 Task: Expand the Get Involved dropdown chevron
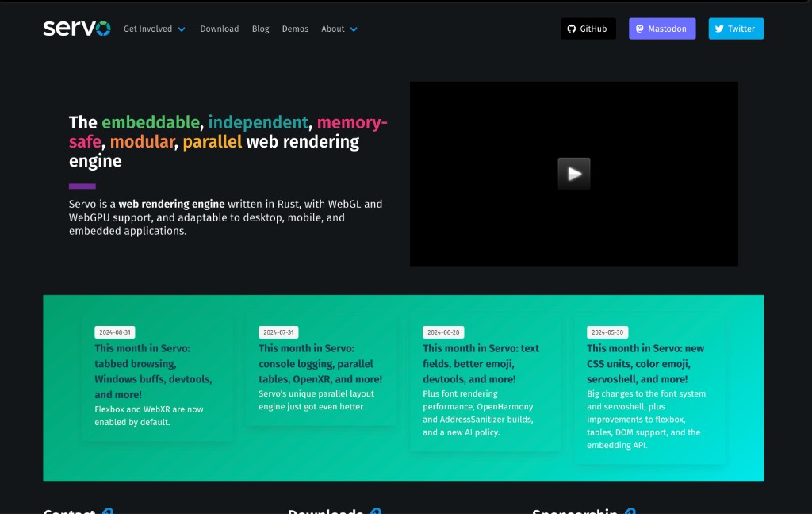click(x=182, y=29)
